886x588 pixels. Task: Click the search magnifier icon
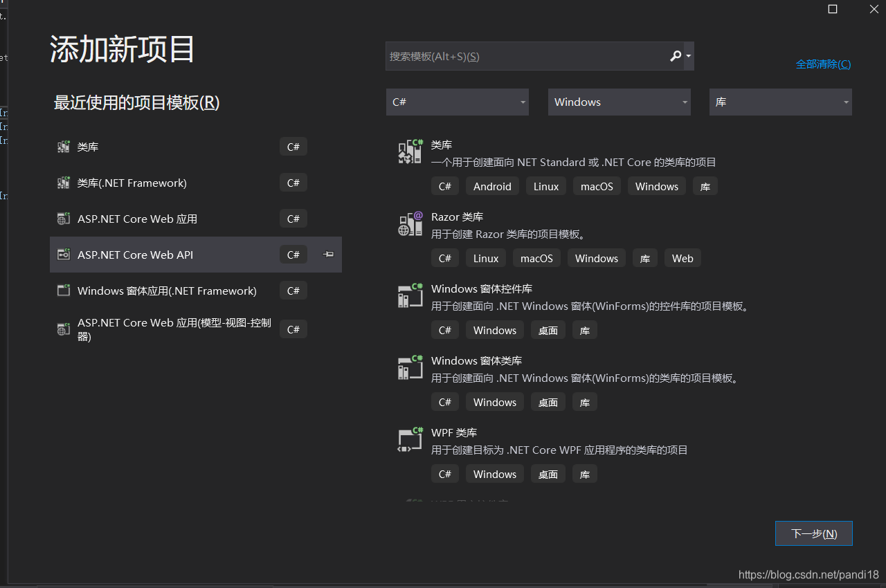(676, 56)
